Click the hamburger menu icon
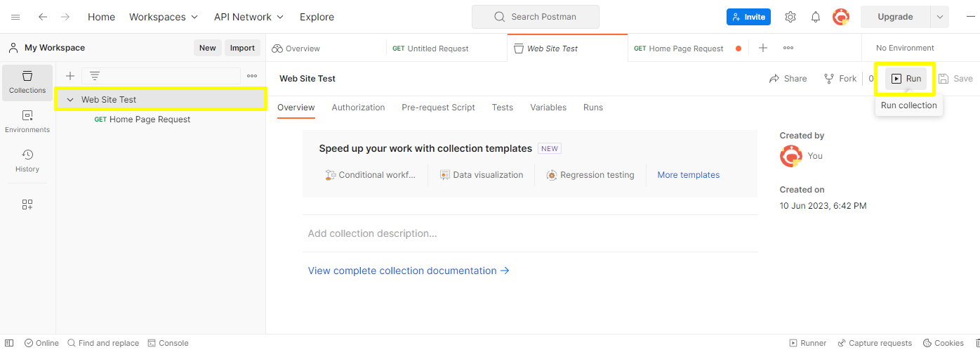Image resolution: width=980 pixels, height=350 pixels. (15, 17)
